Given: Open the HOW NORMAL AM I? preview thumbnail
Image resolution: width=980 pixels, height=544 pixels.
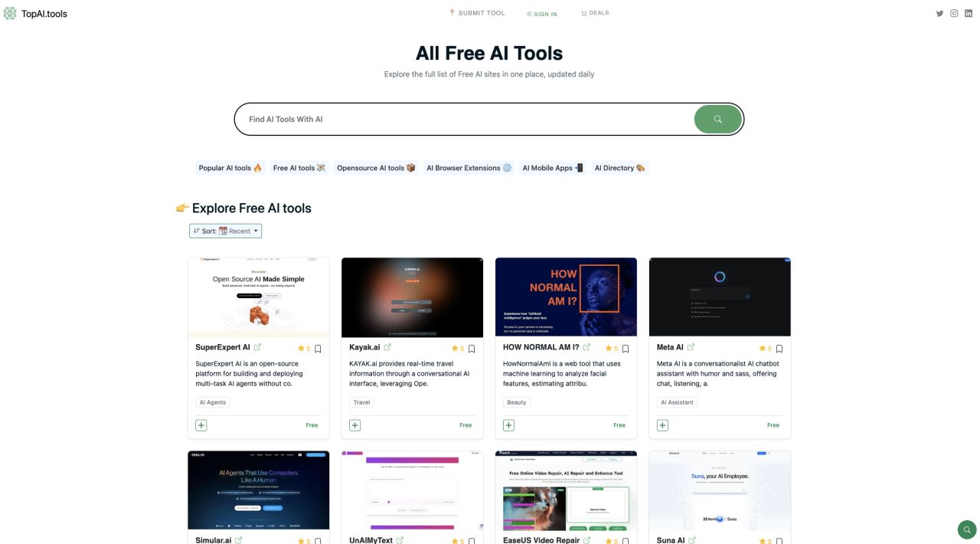Looking at the screenshot, I should click(x=567, y=297).
